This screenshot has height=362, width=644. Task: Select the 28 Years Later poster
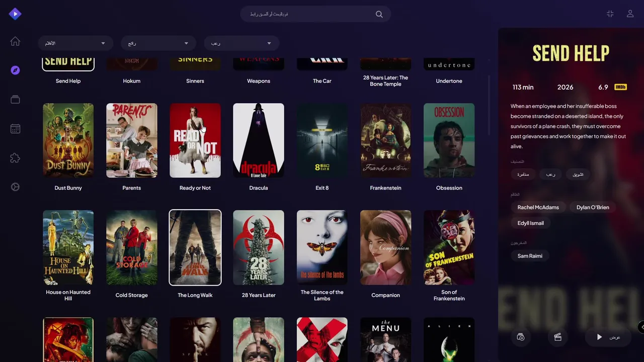259,247
